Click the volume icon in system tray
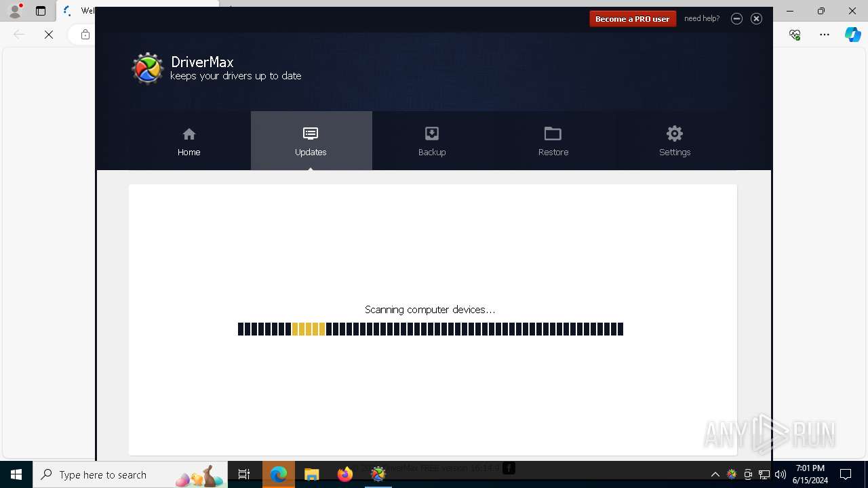This screenshot has height=488, width=868. click(781, 474)
